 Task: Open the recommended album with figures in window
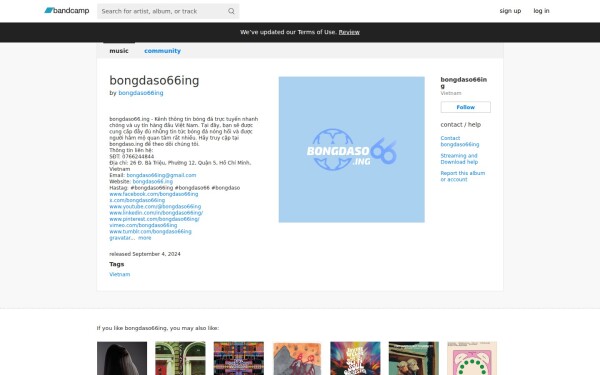click(x=414, y=358)
